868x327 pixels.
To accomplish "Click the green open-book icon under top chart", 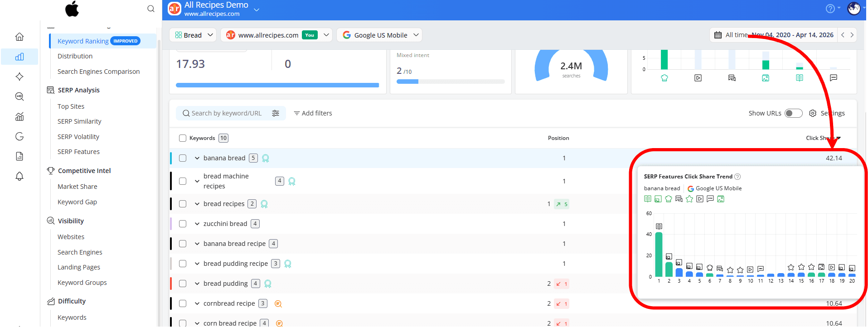I will (800, 78).
